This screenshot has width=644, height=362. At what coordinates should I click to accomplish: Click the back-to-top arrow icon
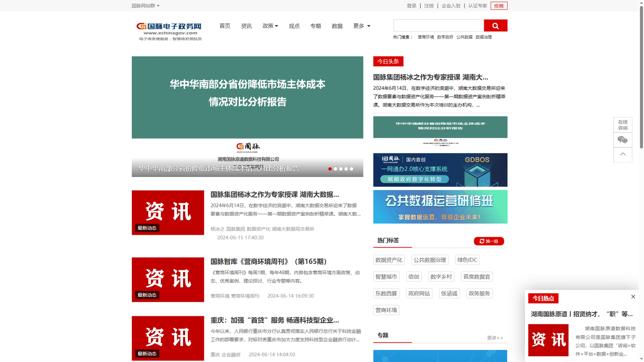[x=623, y=155]
